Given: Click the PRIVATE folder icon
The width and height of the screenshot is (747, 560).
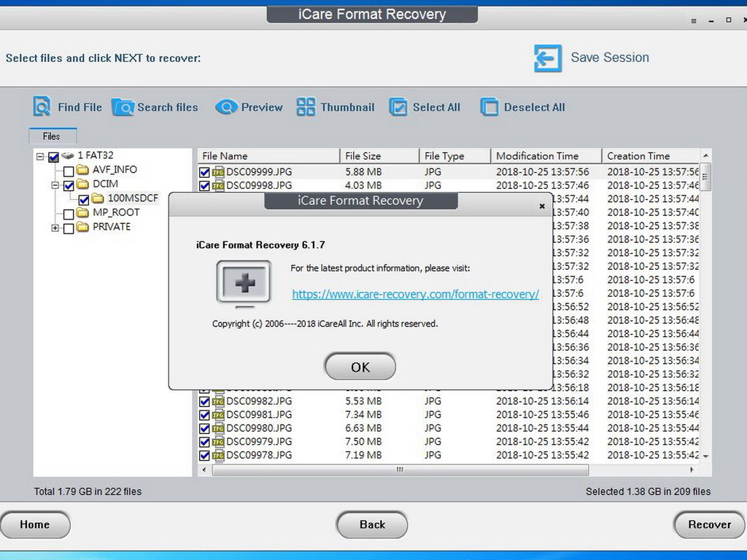Looking at the screenshot, I should coord(83,227).
